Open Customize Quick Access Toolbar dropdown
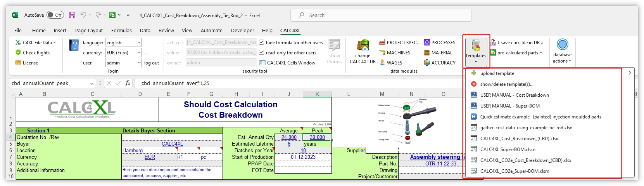The width and height of the screenshot is (644, 186). point(128,15)
